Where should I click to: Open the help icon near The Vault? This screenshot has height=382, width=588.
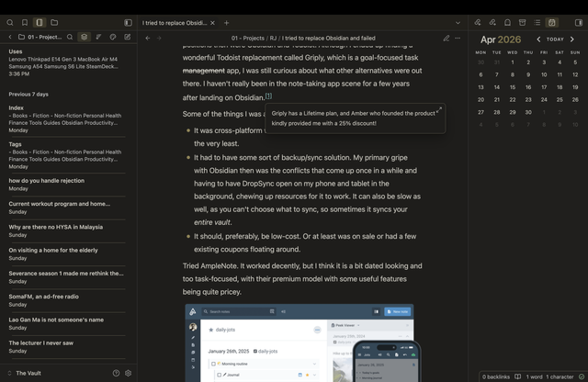[x=117, y=373]
